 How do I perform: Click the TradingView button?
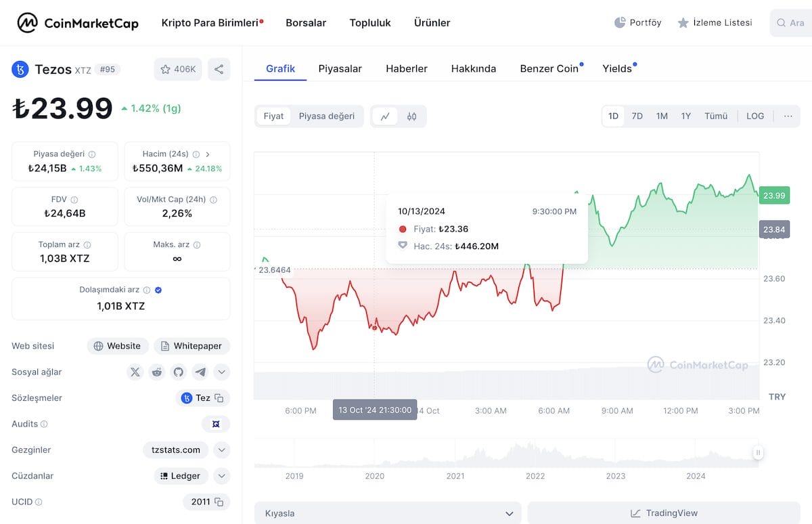[663, 512]
